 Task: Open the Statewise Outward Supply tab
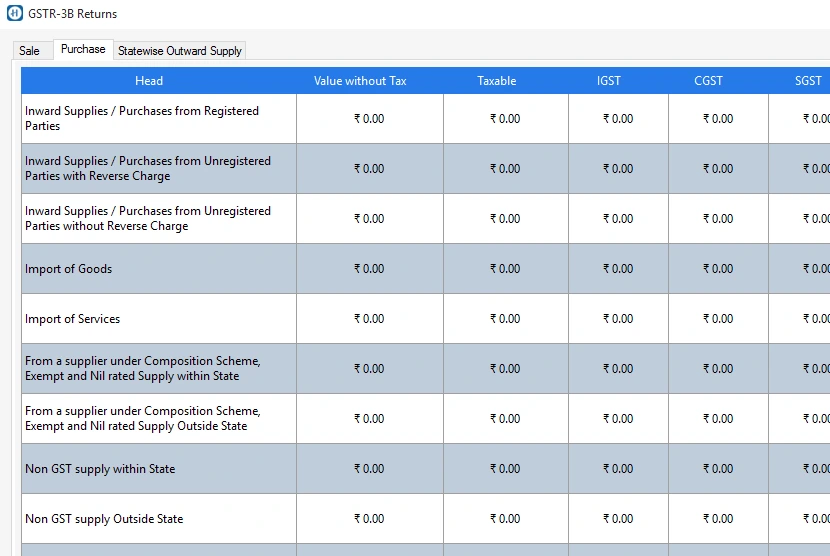(x=180, y=50)
